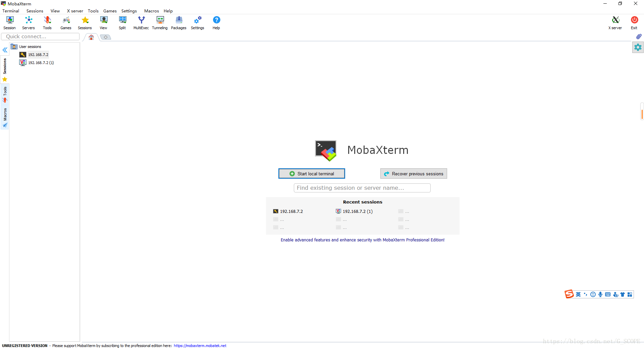Click the Professional Edition promotion link

point(363,240)
